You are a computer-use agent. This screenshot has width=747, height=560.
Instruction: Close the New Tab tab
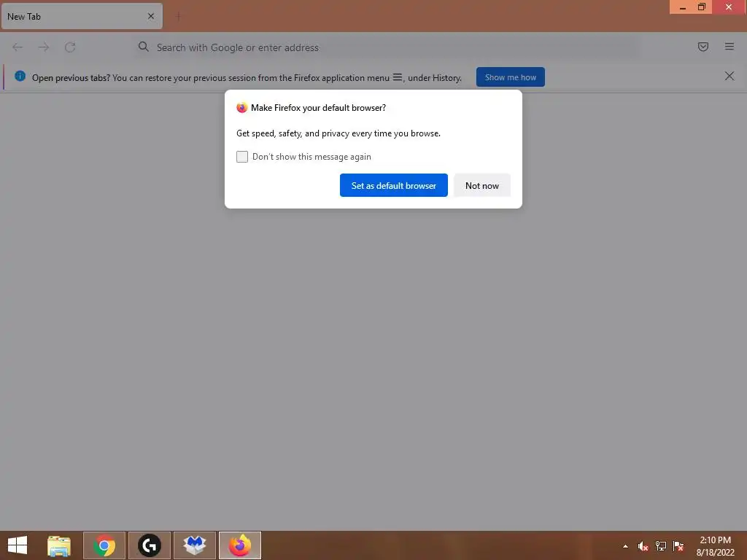coord(151,16)
